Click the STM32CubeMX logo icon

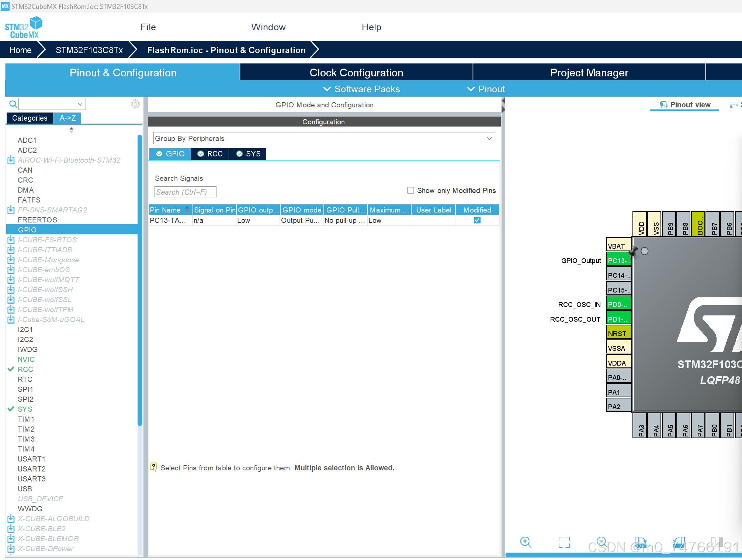[24, 27]
